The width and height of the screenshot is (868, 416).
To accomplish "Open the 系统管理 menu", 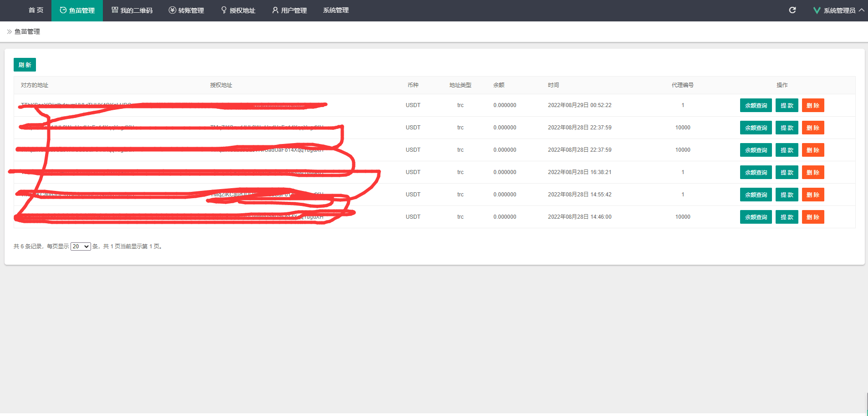I will click(335, 10).
